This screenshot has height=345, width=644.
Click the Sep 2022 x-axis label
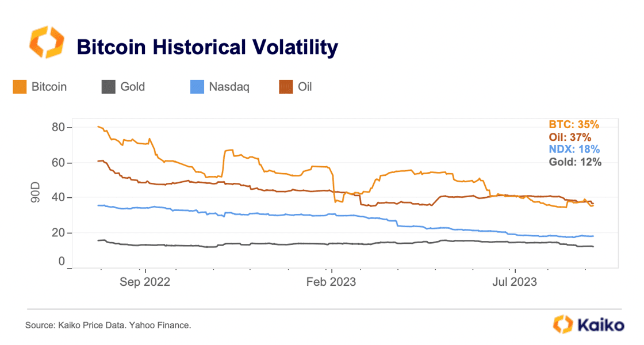pos(146,282)
